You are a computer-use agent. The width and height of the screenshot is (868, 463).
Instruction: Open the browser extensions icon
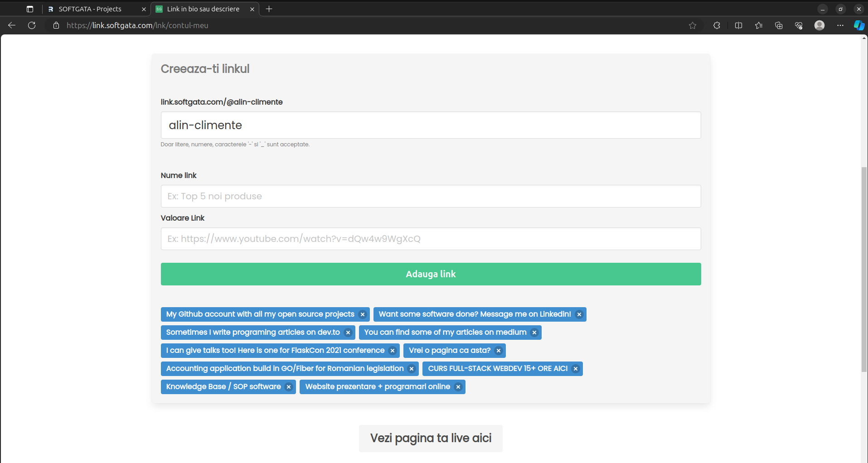(x=717, y=25)
